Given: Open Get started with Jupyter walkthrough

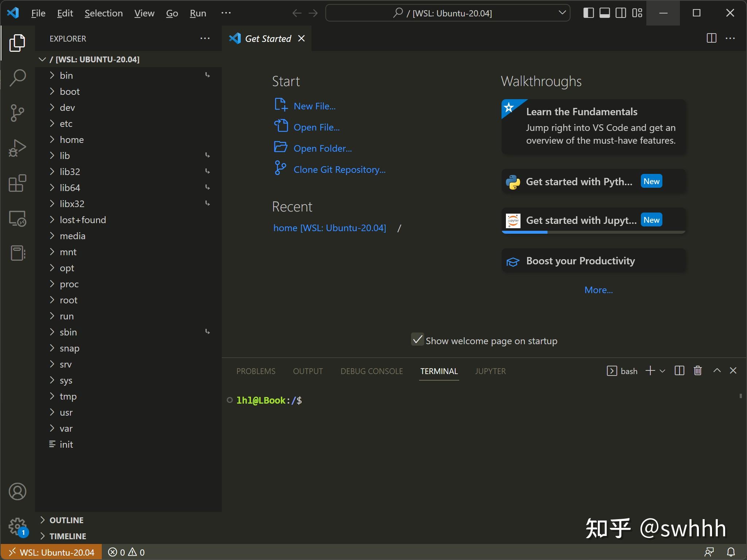Looking at the screenshot, I should pos(593,220).
